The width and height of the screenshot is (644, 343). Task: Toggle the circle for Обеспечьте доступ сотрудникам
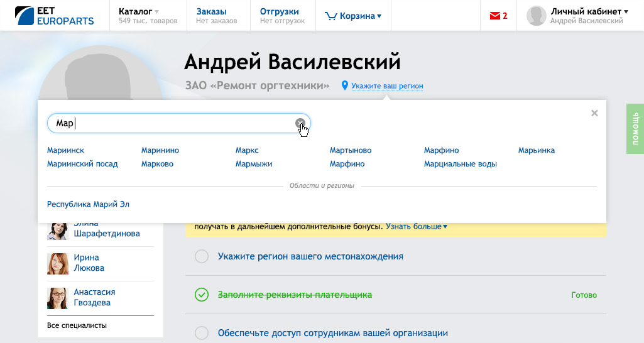[202, 333]
